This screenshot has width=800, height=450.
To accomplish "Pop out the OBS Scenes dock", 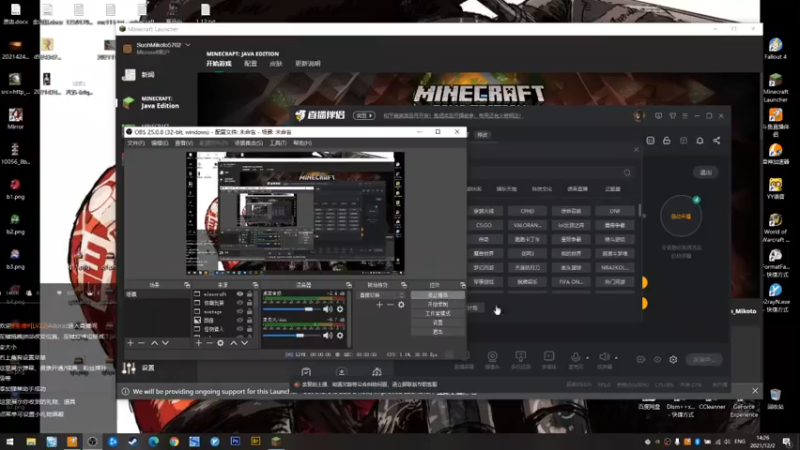I will point(187,285).
